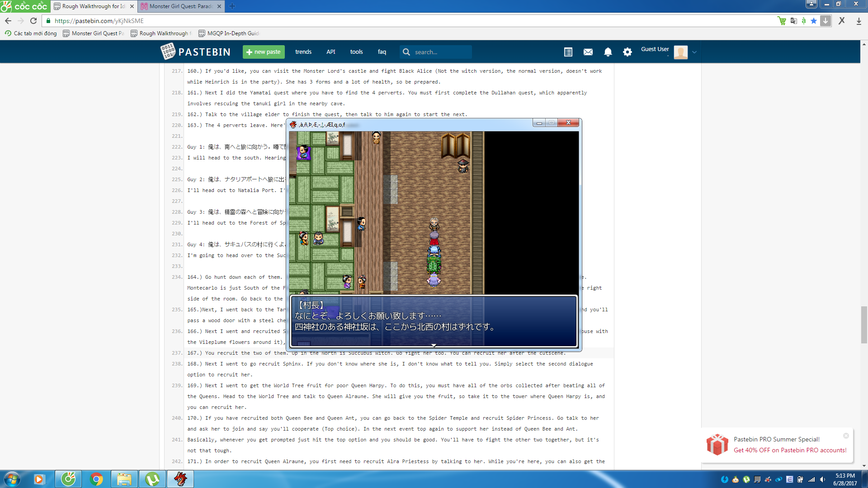The width and height of the screenshot is (868, 488).
Task: Open network signal tray icon
Action: (811, 479)
